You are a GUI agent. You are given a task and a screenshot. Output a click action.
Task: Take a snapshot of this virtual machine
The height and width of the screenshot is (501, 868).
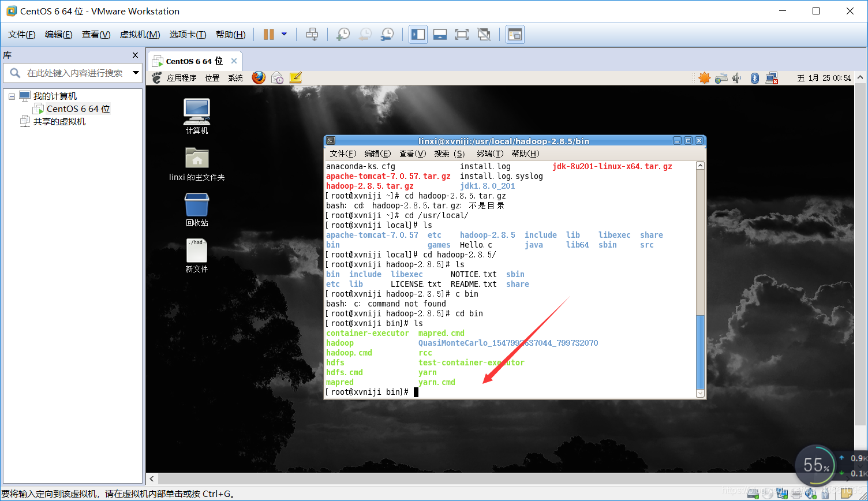(x=343, y=35)
